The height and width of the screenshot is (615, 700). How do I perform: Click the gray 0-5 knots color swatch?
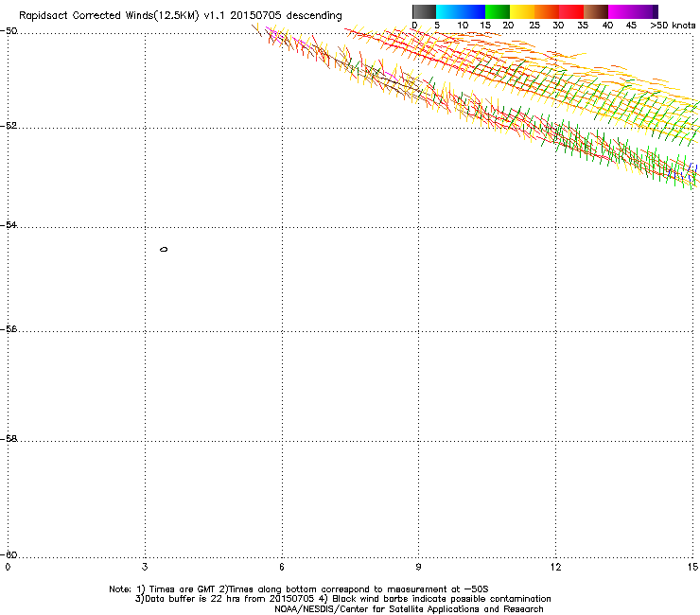(x=424, y=11)
